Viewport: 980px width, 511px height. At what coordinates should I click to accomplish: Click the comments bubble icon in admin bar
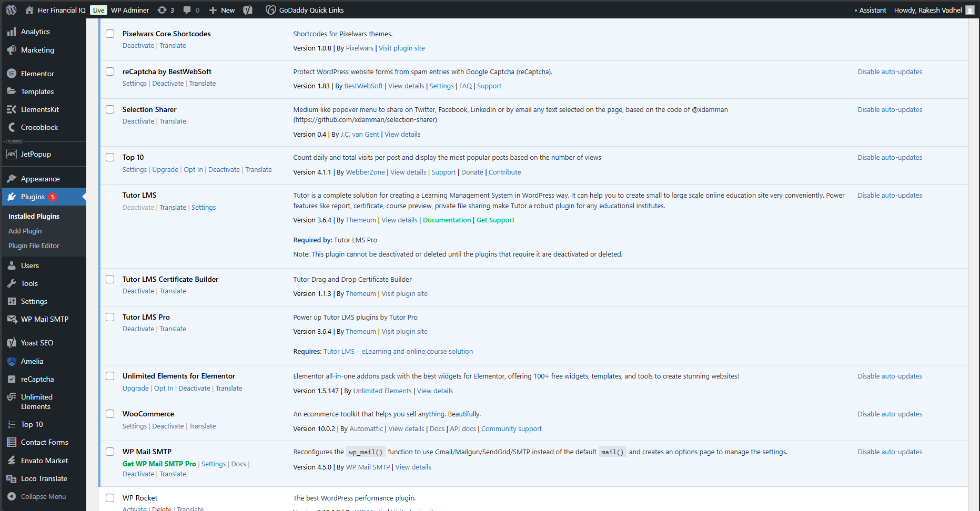[x=187, y=10]
